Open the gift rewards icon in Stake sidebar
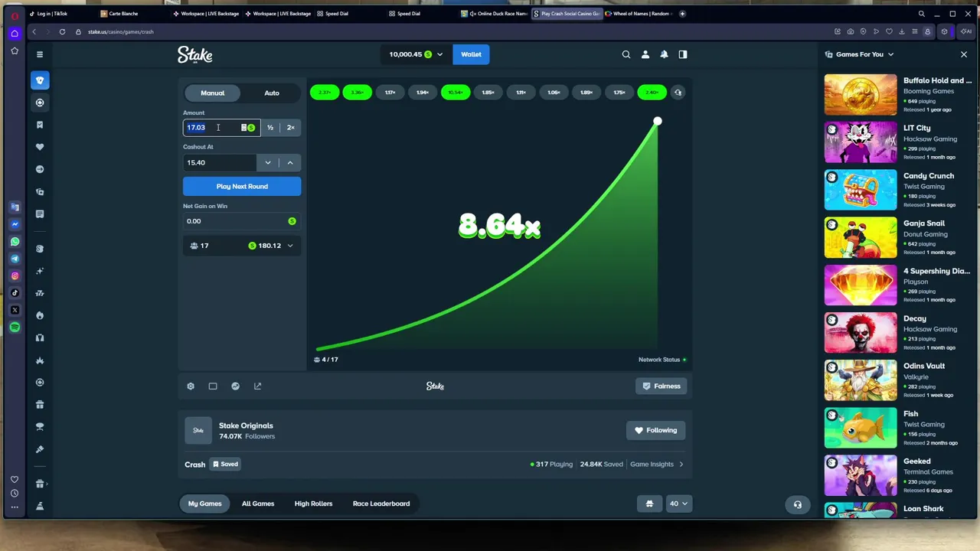980x551 pixels. tap(40, 405)
